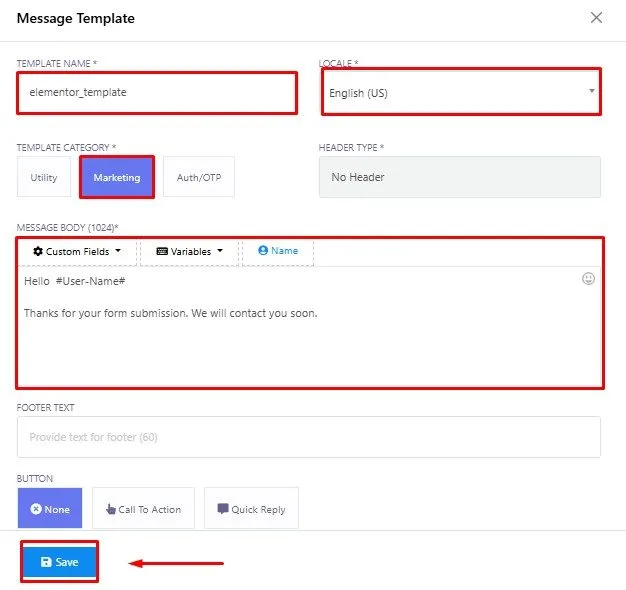The width and height of the screenshot is (626, 590).
Task: Click the keyboard icon beside Variables
Action: coord(162,251)
